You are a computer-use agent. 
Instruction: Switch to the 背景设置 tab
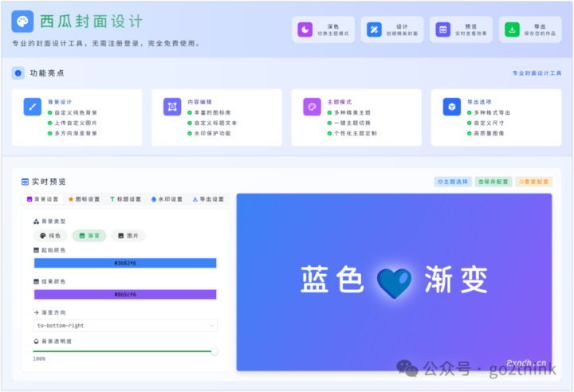[x=42, y=199]
